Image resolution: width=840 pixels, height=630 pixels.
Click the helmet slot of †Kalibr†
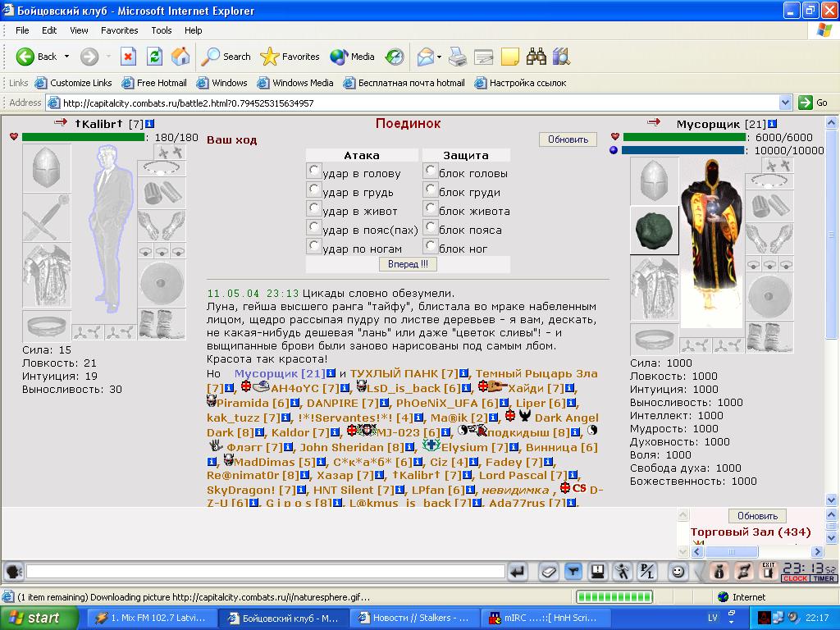(x=47, y=168)
